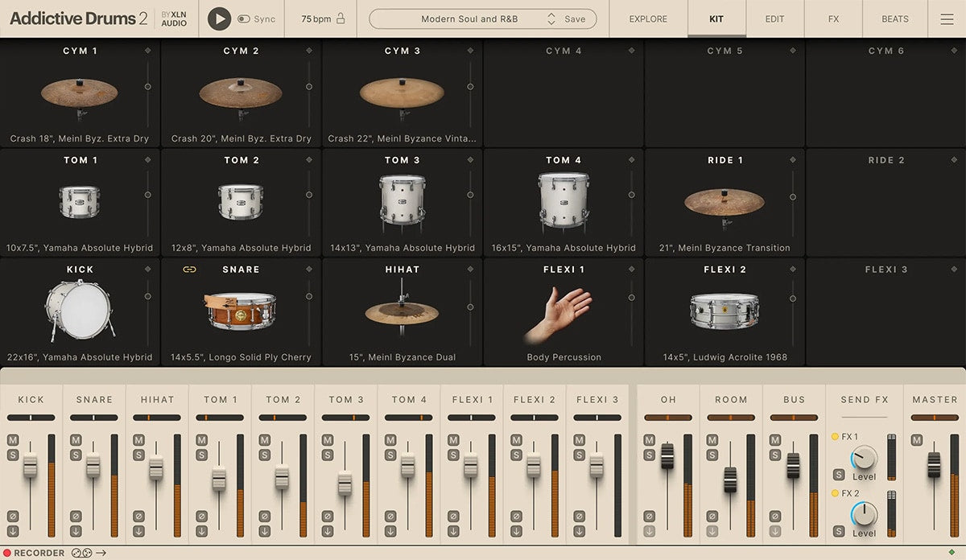Image resolution: width=966 pixels, height=560 pixels.
Task: Toggle the Sync switch on
Action: [x=244, y=19]
